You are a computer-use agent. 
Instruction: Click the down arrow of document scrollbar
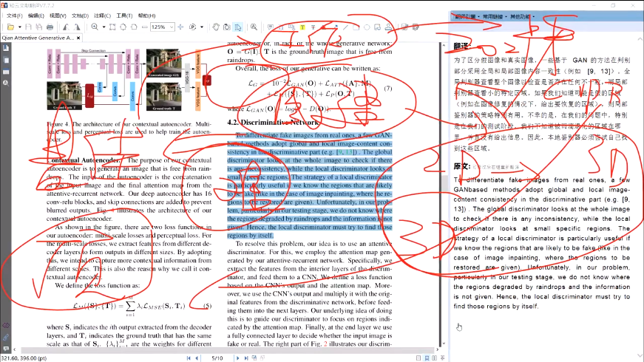(x=444, y=344)
